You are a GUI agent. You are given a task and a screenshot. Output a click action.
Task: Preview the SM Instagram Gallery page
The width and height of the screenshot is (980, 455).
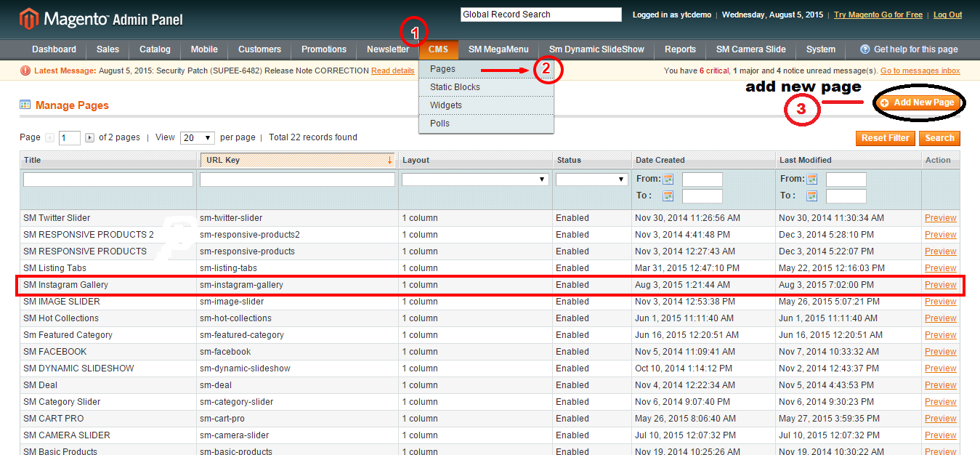(x=940, y=285)
